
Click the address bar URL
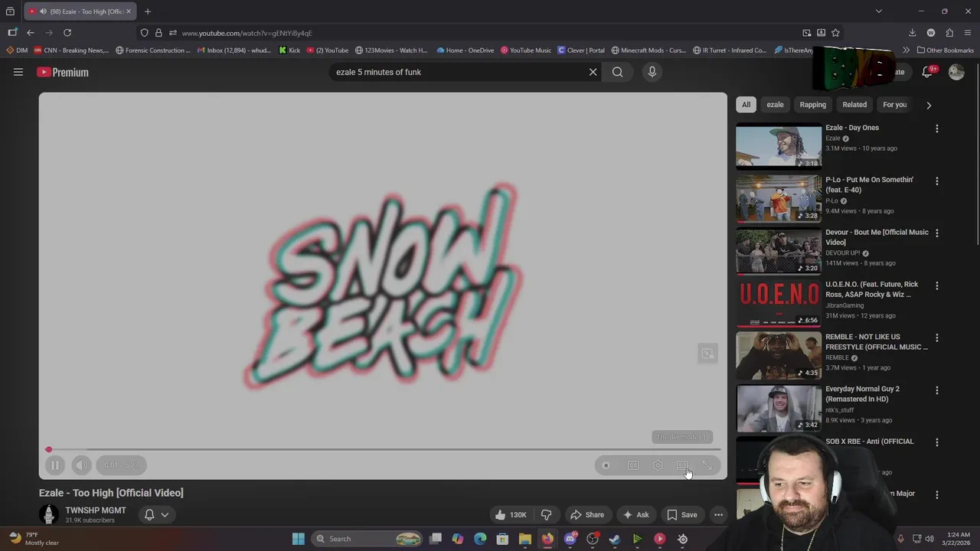(247, 33)
